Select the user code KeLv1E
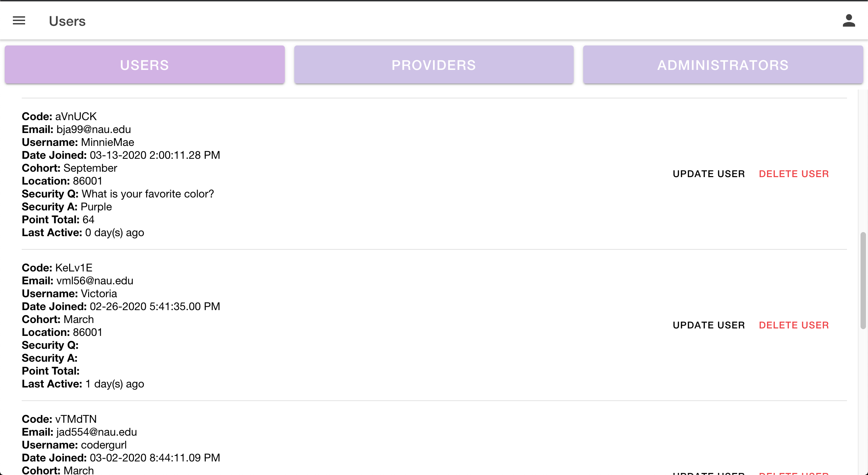 point(74,268)
